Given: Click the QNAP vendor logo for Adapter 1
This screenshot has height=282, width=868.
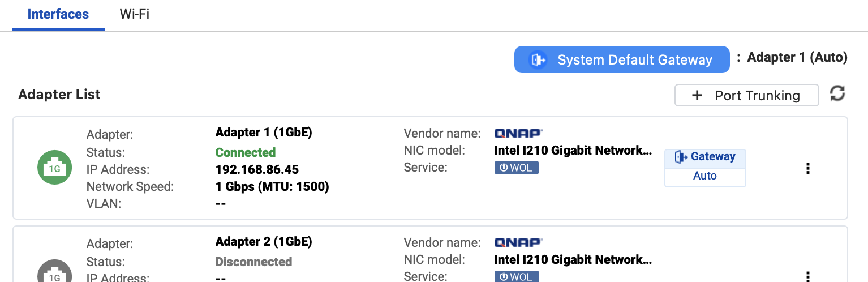Looking at the screenshot, I should [518, 134].
